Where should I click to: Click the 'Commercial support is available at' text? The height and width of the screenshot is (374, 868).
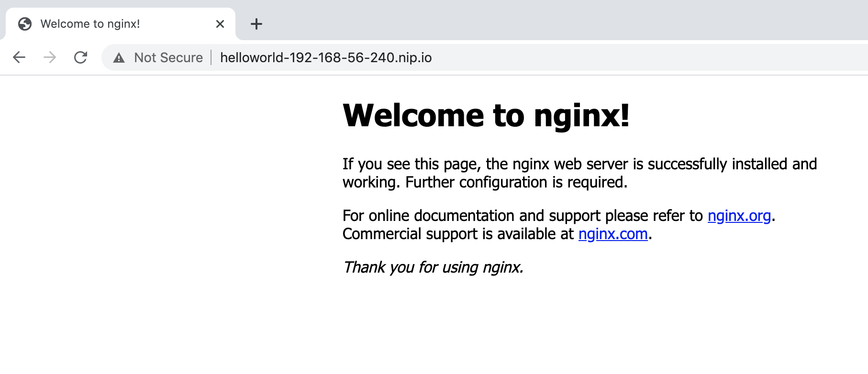[458, 234]
